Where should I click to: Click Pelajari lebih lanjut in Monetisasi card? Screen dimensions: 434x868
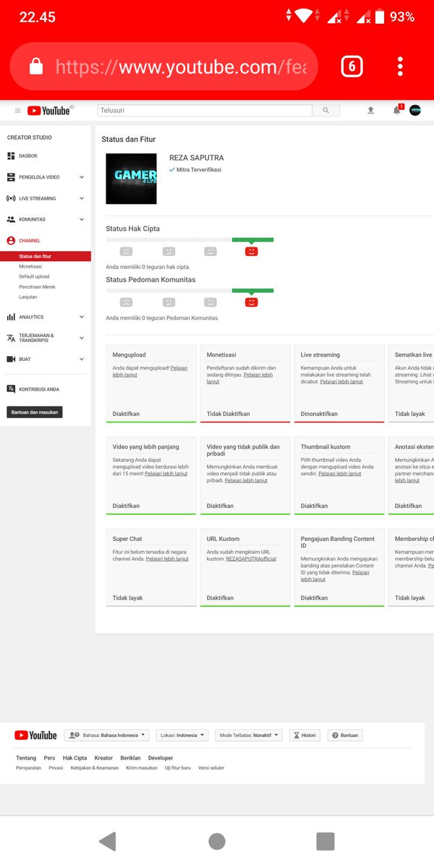pos(241,378)
